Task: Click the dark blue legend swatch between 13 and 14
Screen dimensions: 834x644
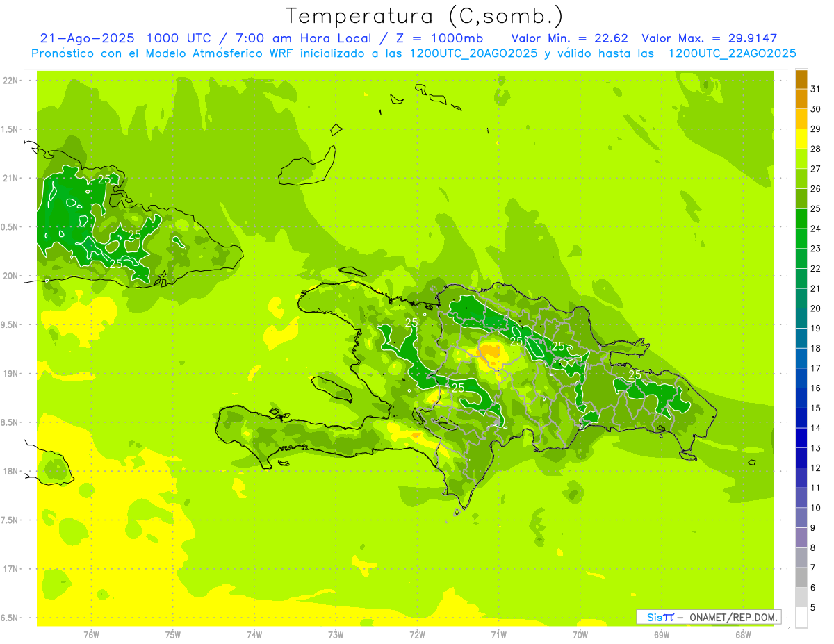Action: tap(801, 438)
